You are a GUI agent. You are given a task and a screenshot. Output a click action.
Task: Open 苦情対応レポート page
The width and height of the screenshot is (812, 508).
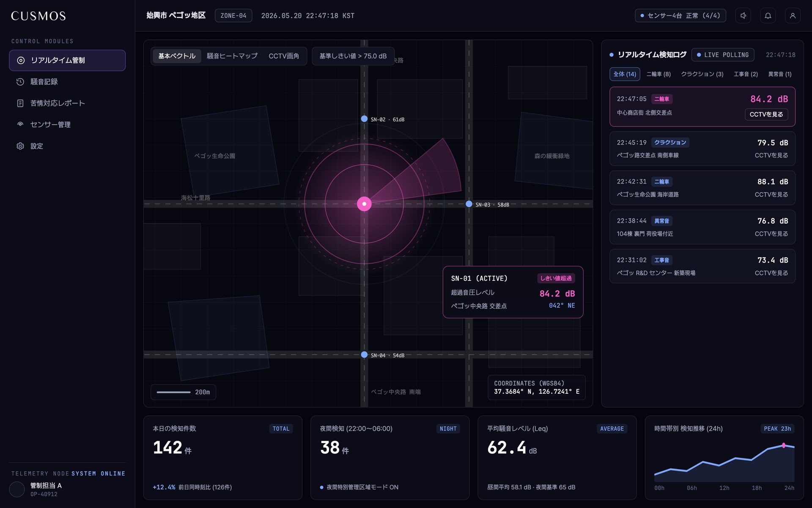click(x=67, y=103)
